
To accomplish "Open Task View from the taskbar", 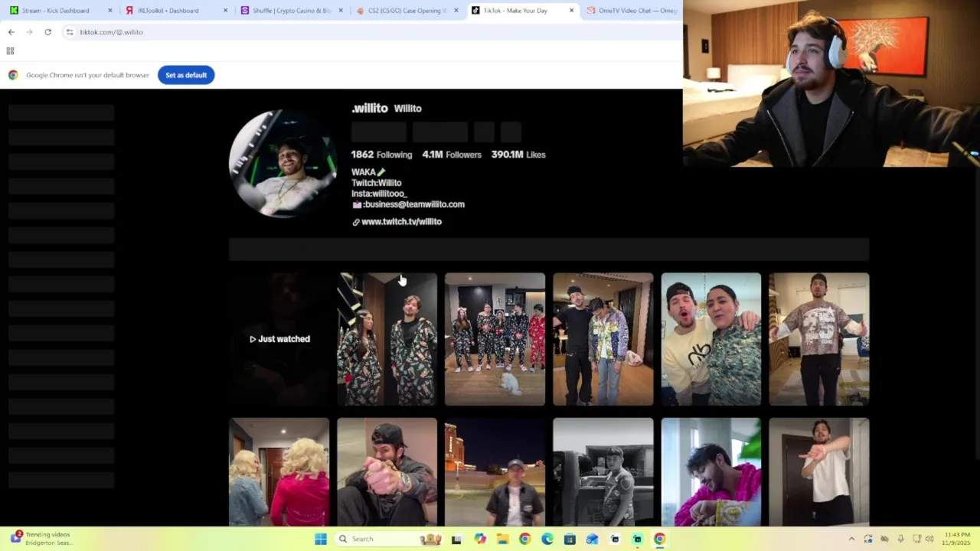I will point(456,539).
